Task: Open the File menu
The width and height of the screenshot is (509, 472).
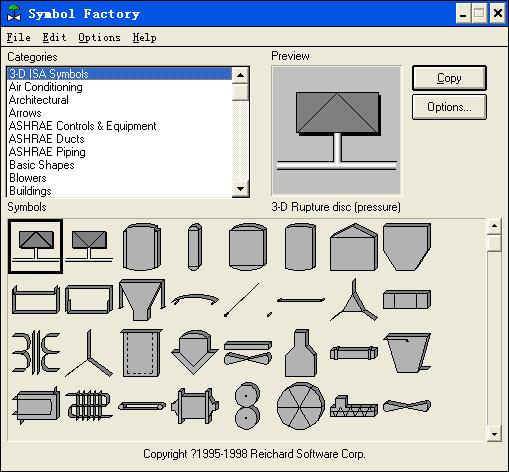Action: click(x=19, y=37)
